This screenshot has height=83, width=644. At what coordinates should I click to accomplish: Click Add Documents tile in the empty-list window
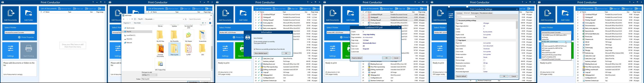pos(11,15)
